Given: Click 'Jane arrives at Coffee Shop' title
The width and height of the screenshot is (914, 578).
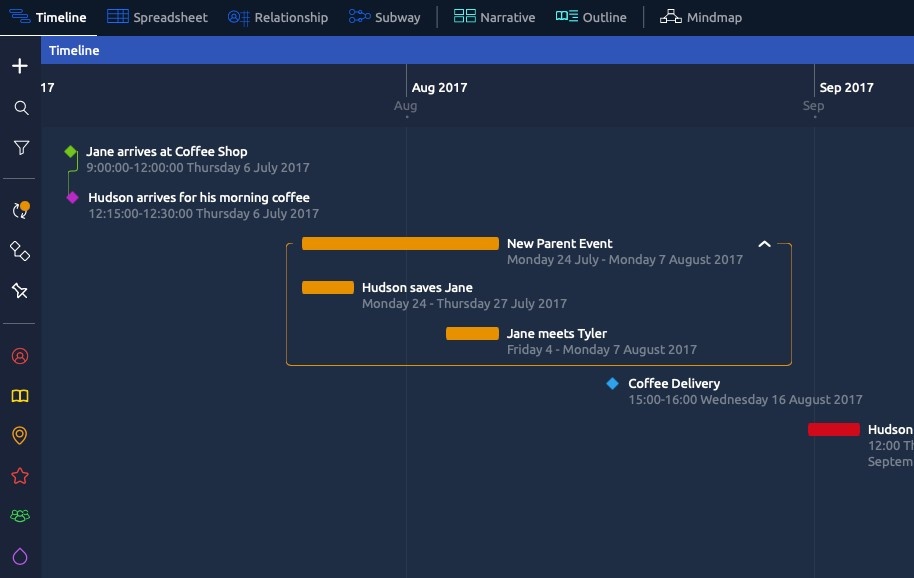Looking at the screenshot, I should [167, 151].
